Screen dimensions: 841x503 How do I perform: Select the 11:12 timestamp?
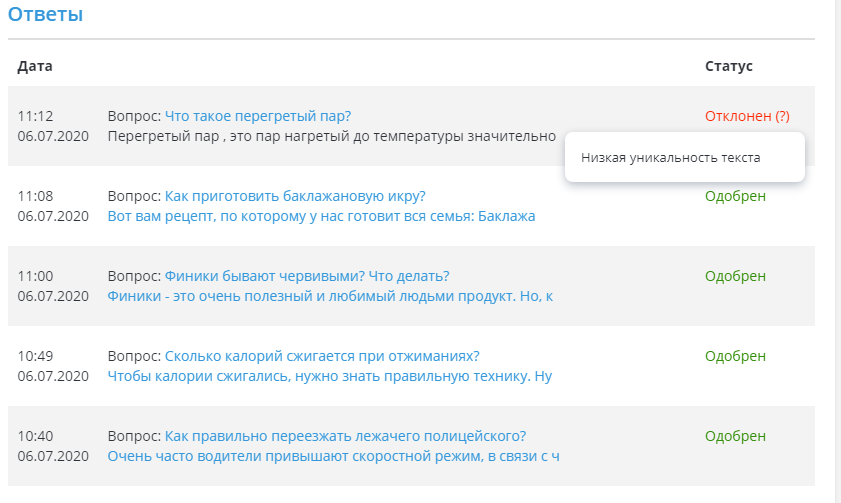35,116
